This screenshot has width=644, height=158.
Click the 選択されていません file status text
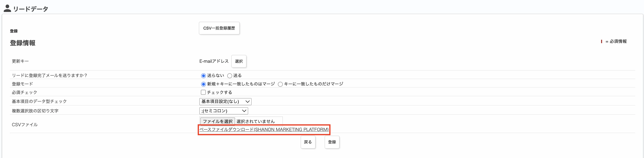[x=256, y=121]
